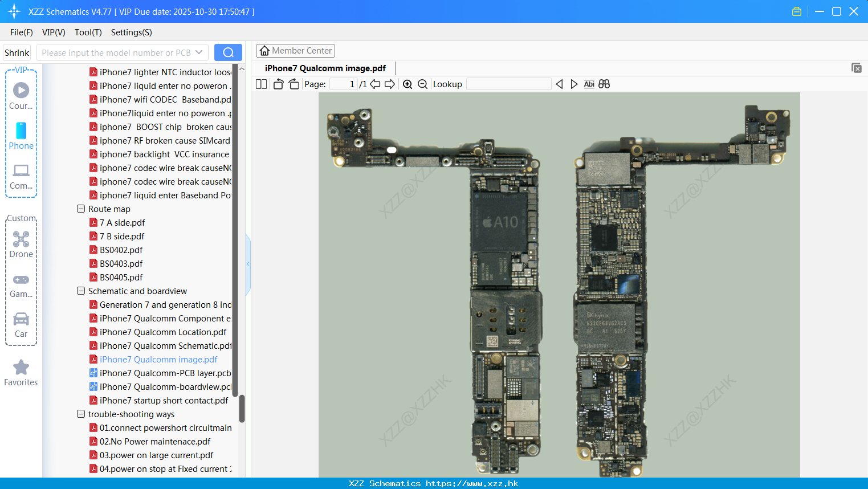
Task: Collapse the Route map folder
Action: pos(81,209)
